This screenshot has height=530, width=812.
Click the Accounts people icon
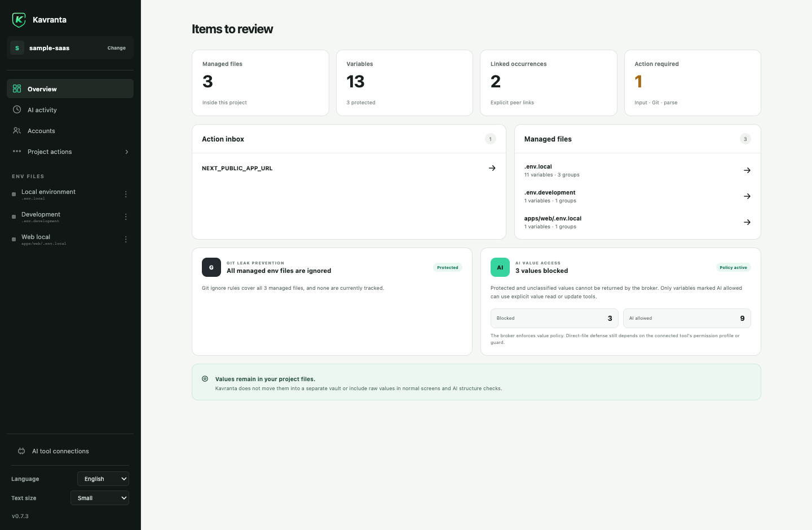[17, 130]
